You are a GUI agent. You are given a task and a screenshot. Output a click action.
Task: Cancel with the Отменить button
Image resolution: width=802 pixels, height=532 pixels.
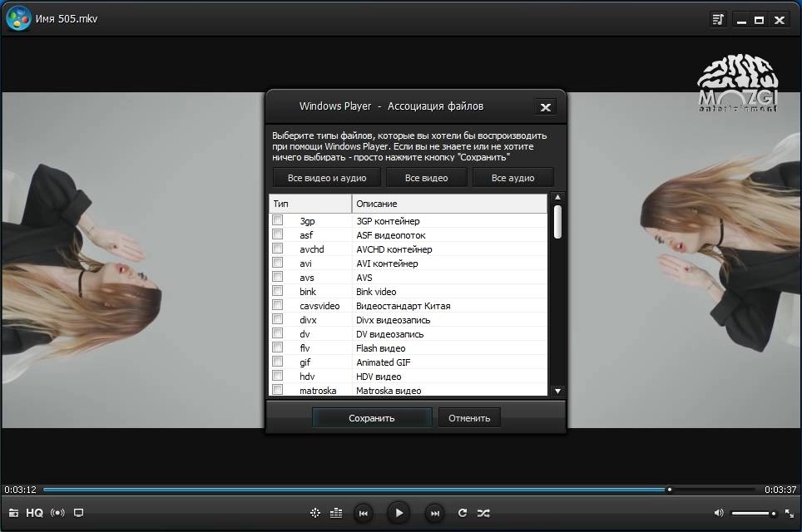[x=469, y=418]
